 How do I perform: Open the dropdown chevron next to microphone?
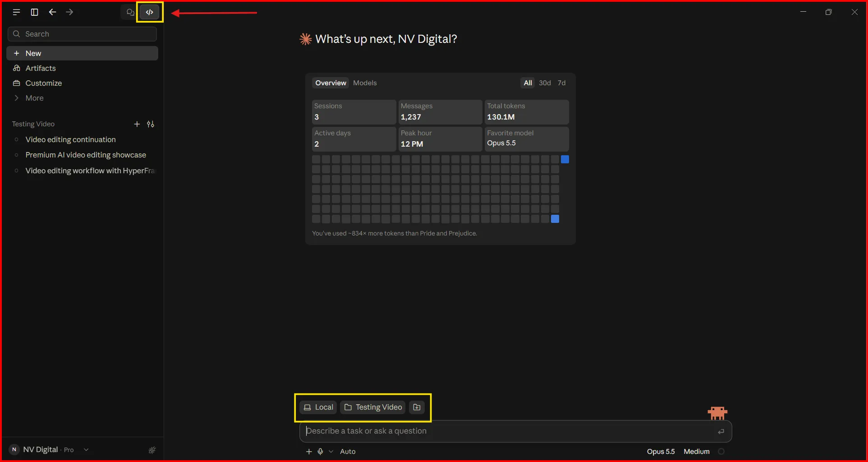[x=331, y=452]
